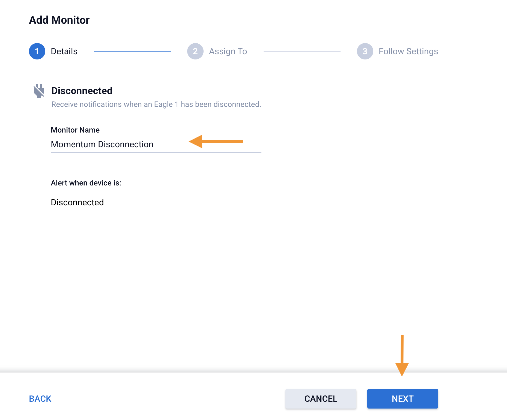Click the step 3 circle icon
The image size is (507, 420).
(365, 51)
